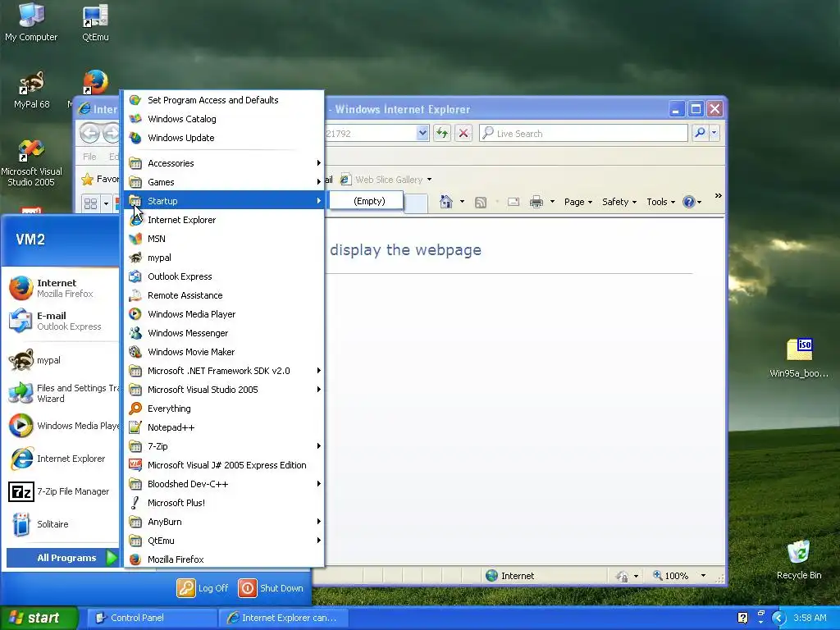The height and width of the screenshot is (630, 840).
Task: Expand the Accessories submenu
Action: (224, 163)
